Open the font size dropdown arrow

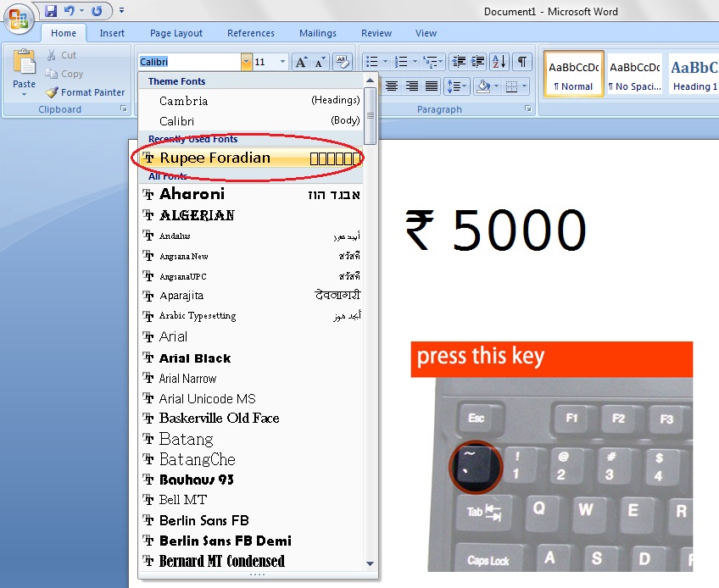click(282, 62)
